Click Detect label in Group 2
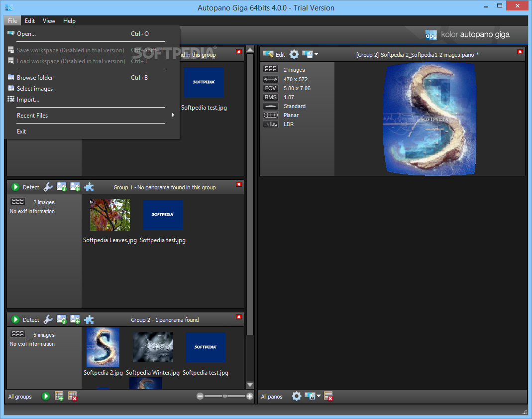Image resolution: width=532 pixels, height=419 pixels. click(x=31, y=320)
